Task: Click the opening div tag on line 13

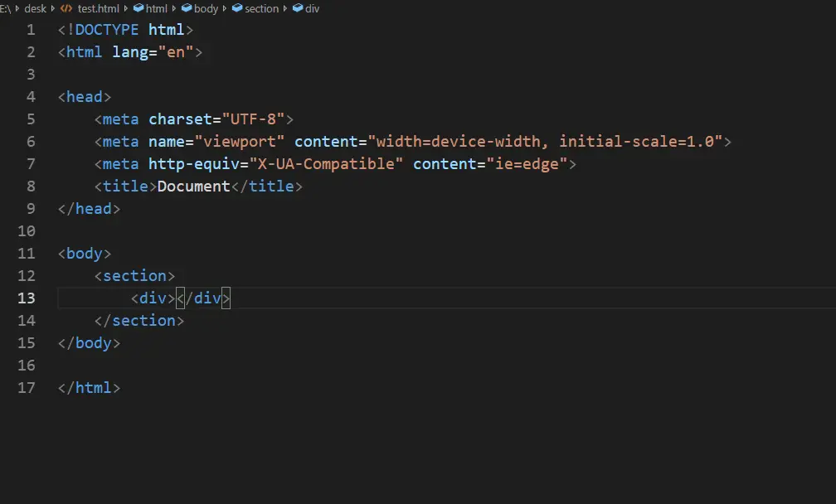Action: 153,298
